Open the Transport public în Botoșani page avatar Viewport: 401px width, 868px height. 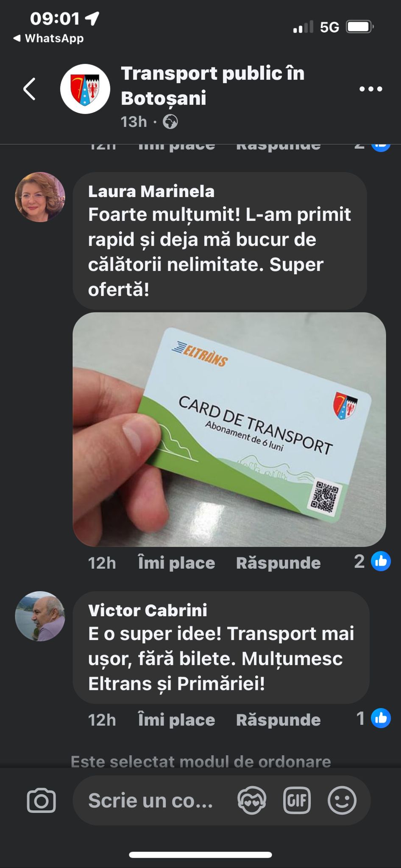click(x=85, y=89)
